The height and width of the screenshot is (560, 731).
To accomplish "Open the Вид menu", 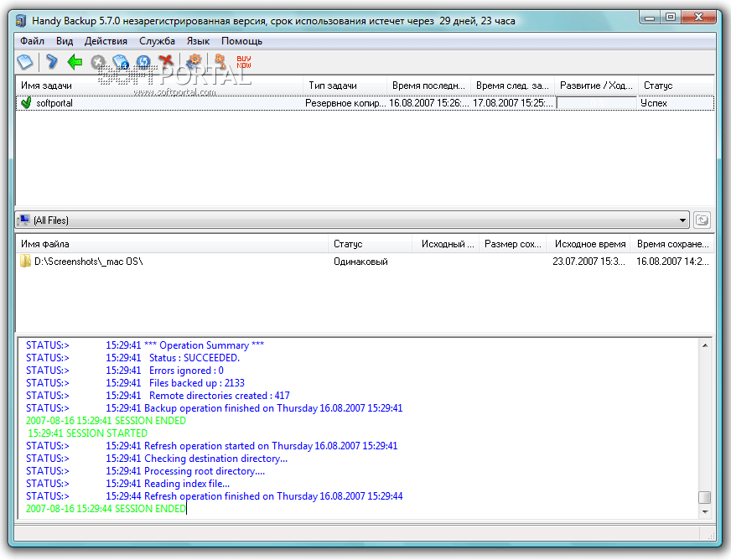I will 65,41.
